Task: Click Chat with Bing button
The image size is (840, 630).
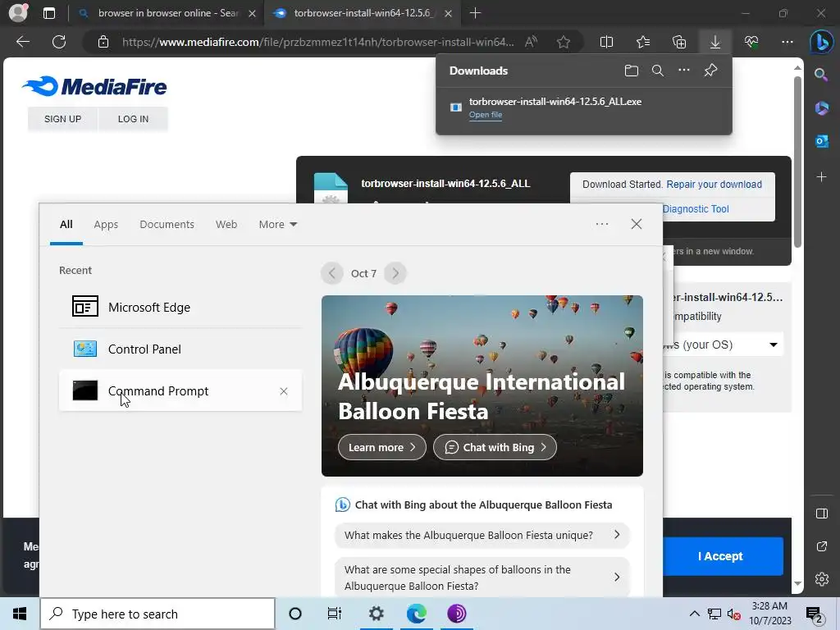Action: tap(495, 447)
